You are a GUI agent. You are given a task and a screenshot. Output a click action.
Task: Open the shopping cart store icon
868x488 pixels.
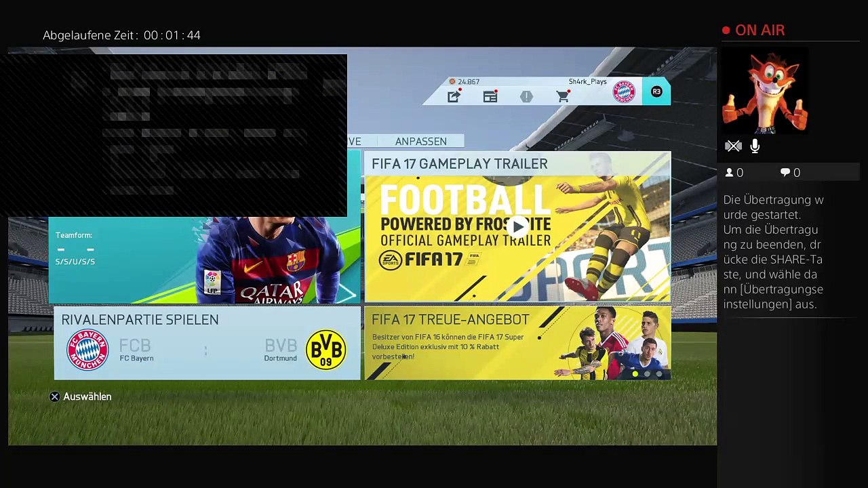(x=563, y=97)
